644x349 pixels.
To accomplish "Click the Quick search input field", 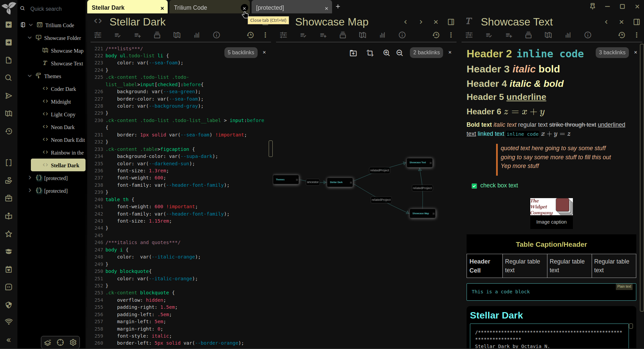I will coord(55,9).
